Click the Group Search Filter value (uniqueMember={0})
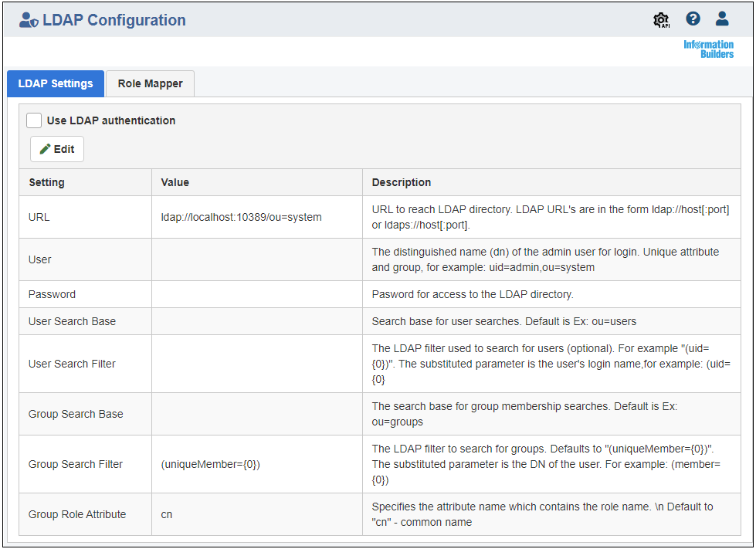756x549 pixels. (x=210, y=464)
